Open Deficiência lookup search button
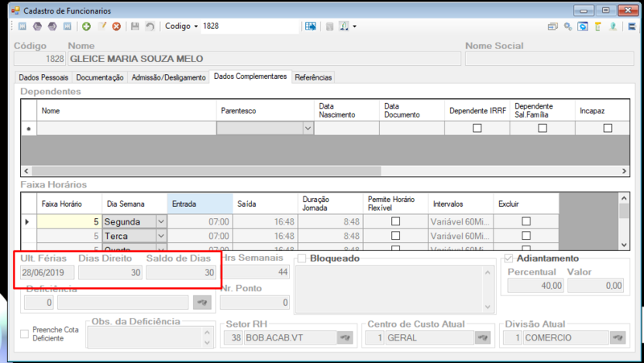The height and width of the screenshot is (363, 644). (202, 303)
